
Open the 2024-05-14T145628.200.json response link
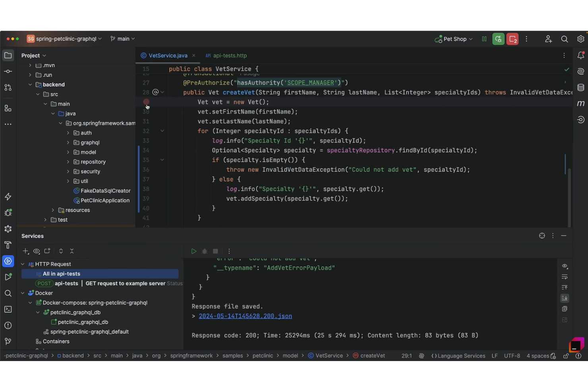coord(245,316)
